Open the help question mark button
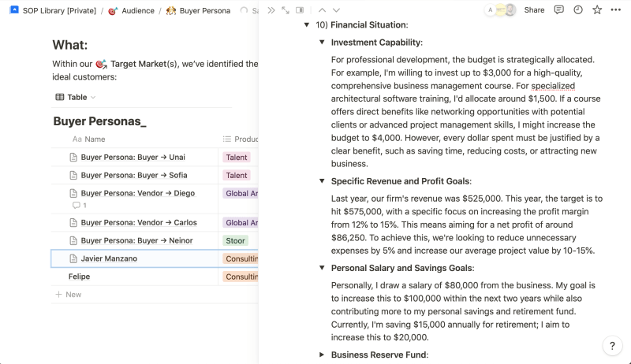 coord(612,346)
